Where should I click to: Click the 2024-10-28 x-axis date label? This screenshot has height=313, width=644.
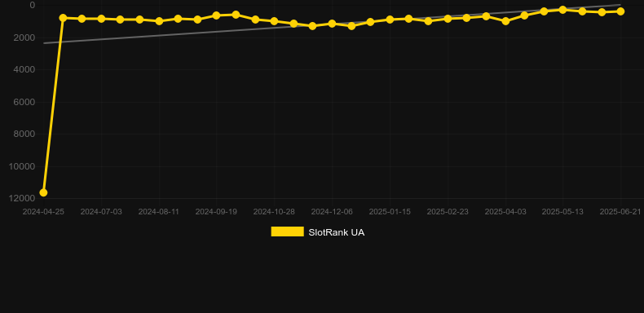click(x=274, y=212)
